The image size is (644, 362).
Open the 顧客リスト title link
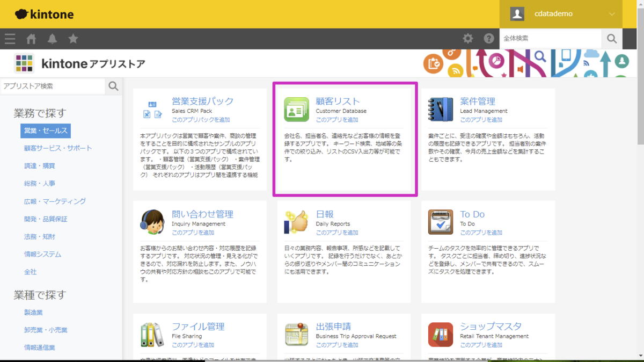(338, 101)
